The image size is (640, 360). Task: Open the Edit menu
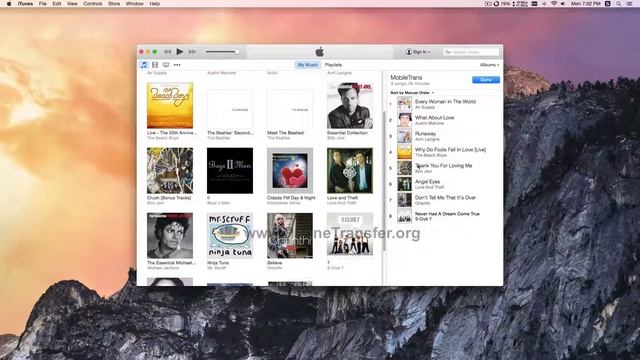click(x=57, y=4)
